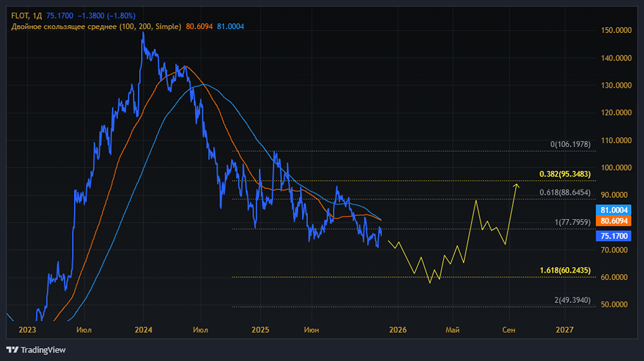
Task: Click the 90.0000 price scale label
Action: (614, 195)
